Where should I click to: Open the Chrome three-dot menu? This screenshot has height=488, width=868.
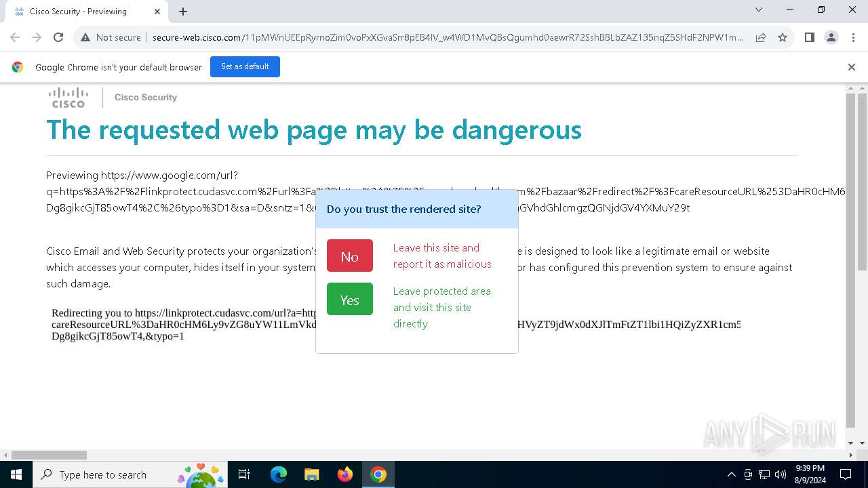(853, 37)
